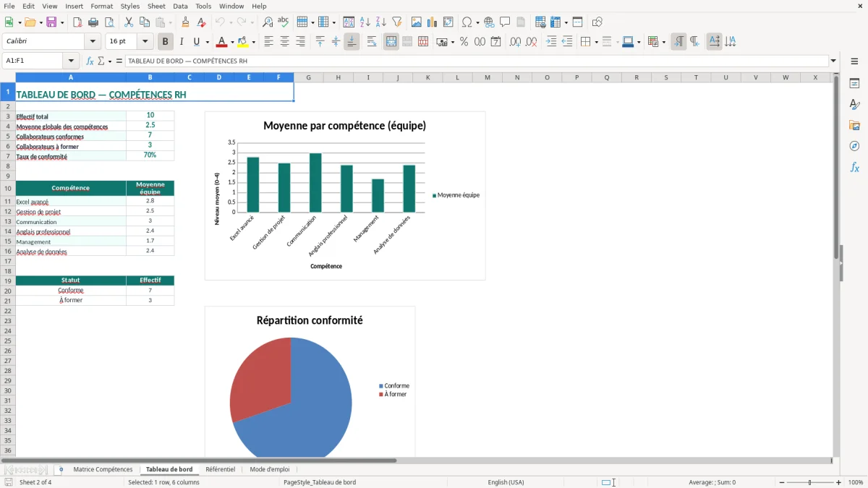Click the Print icon in toolbar

pos(93,22)
